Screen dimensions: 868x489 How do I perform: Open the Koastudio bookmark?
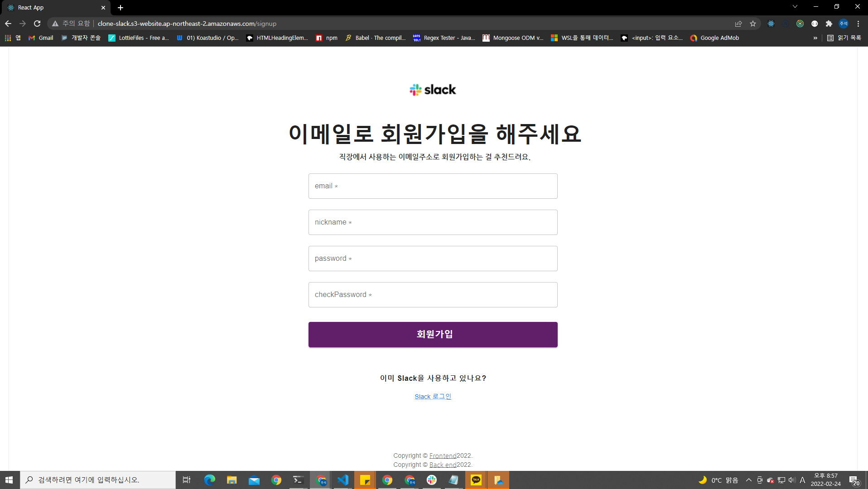click(207, 38)
